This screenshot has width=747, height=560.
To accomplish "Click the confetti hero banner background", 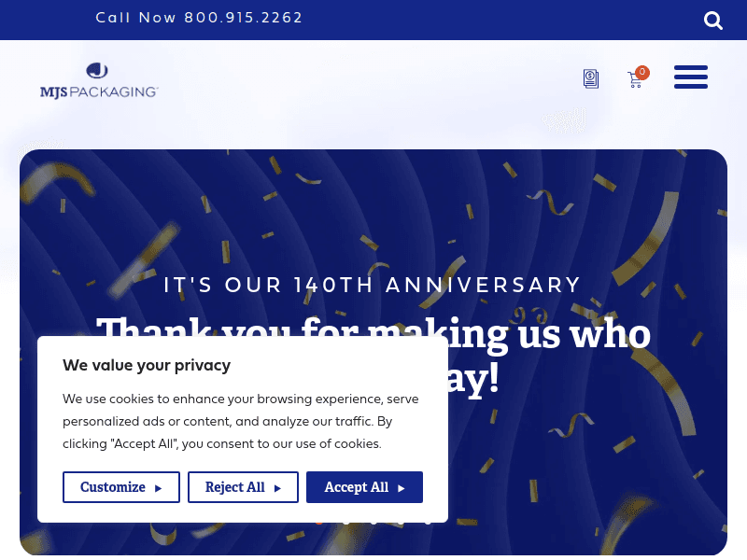I will 598,448.
